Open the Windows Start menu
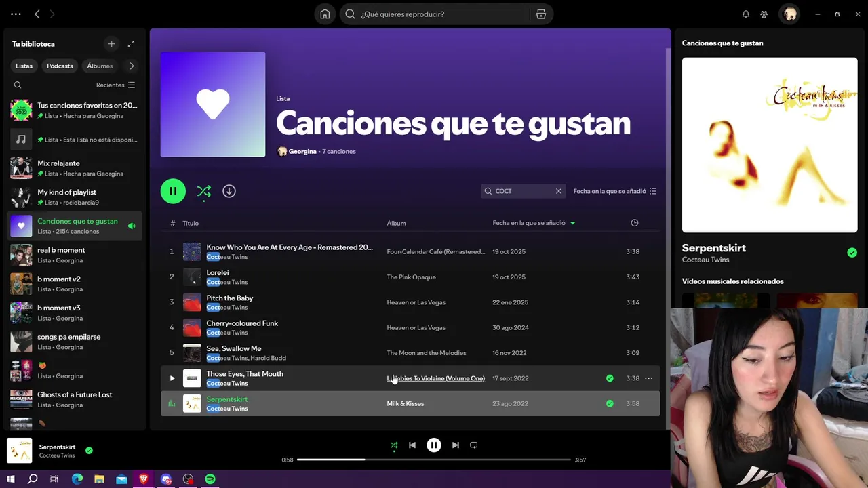This screenshot has height=488, width=868. point(11,479)
